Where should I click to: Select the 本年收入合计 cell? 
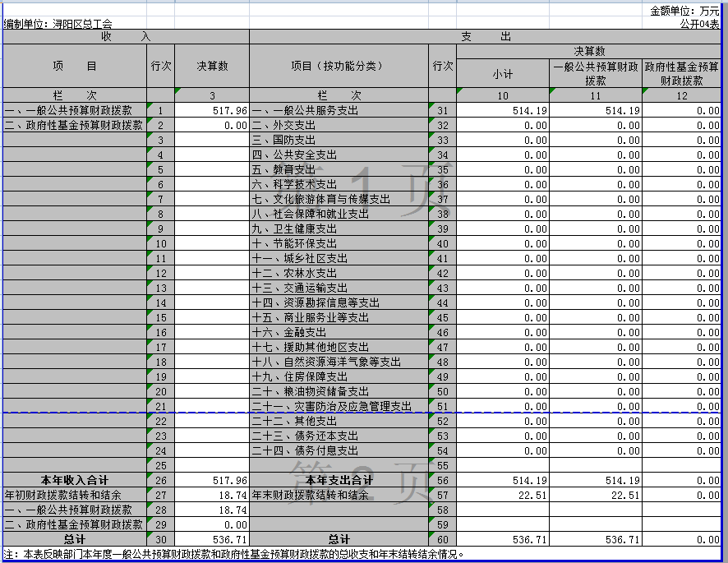[72, 480]
